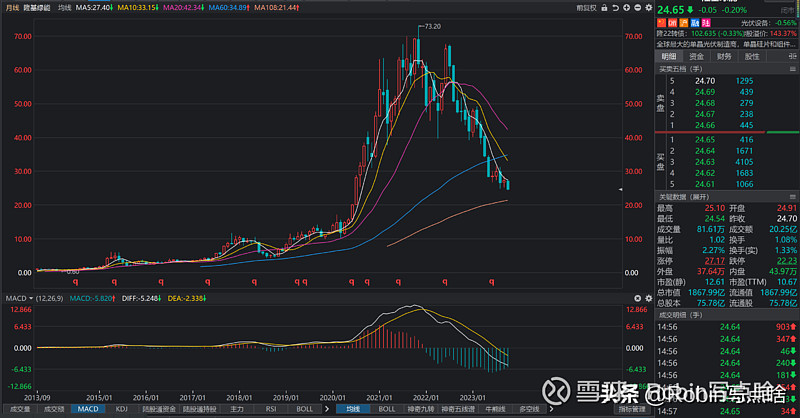Image resolution: width=800 pixels, height=418 pixels.
Task: Click the q marker near 2023/01
Action: tap(492, 281)
